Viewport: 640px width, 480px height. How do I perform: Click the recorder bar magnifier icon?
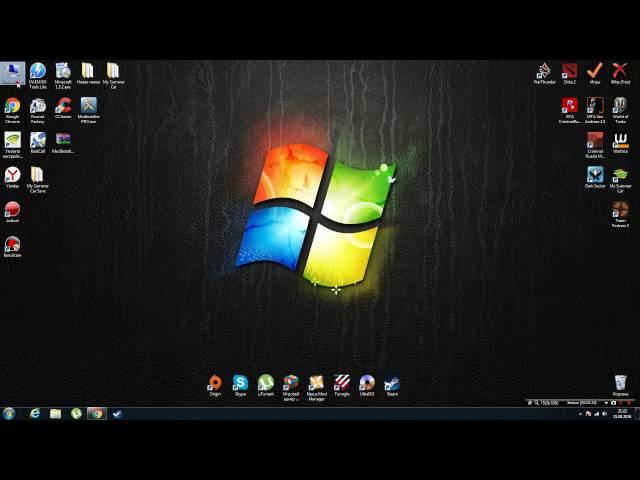537,403
